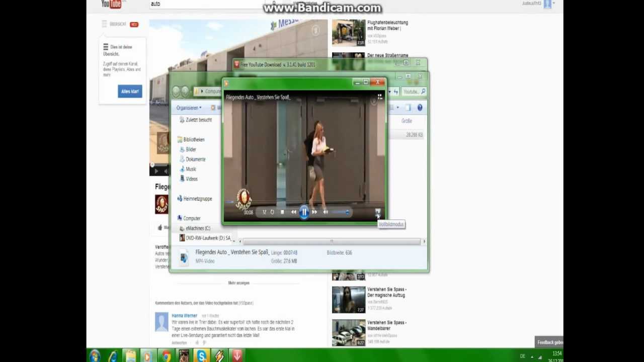
Task: Switch Media Player to fullscreen mode
Action: coord(378,212)
